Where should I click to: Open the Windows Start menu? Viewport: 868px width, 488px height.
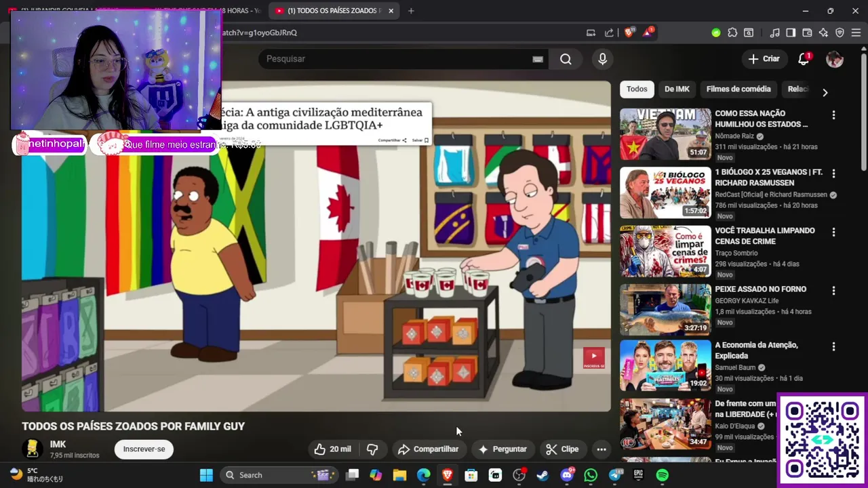pyautogui.click(x=206, y=475)
